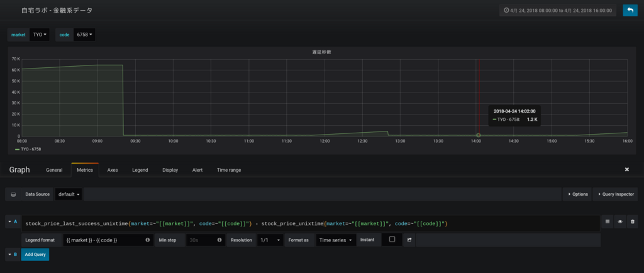Click the link-to-Prometheus share icon
The image size is (644, 273).
(x=409, y=240)
